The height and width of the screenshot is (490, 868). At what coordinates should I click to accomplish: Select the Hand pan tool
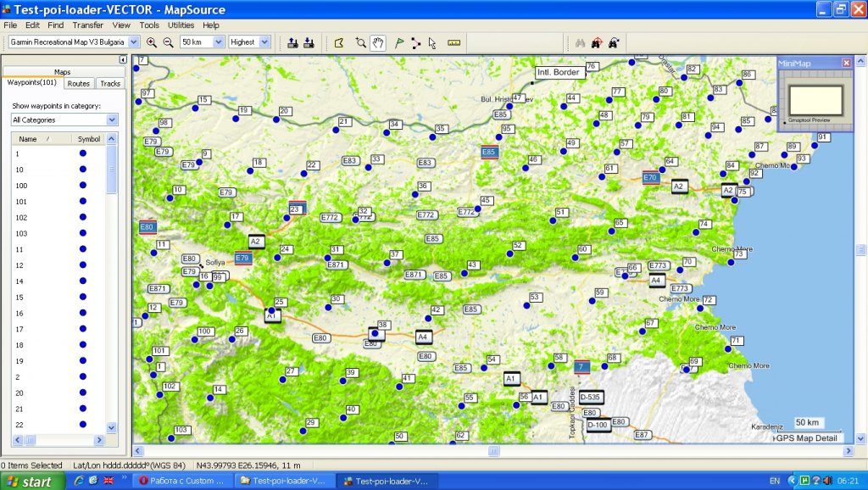[377, 42]
